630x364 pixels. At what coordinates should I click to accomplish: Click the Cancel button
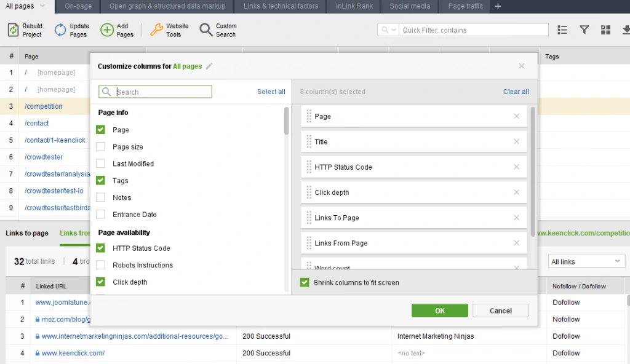tap(501, 311)
